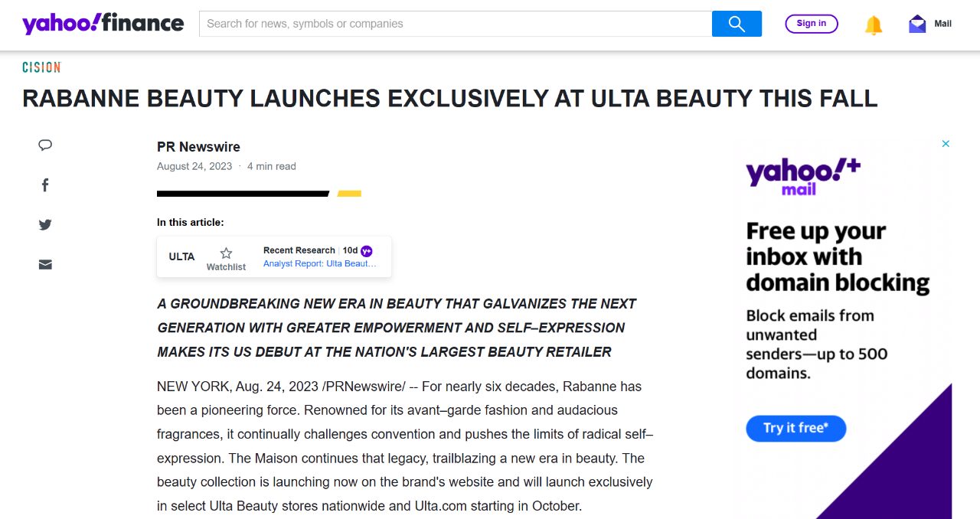Click the ULTA ticker symbol
The height and width of the screenshot is (519, 980).
coord(181,256)
